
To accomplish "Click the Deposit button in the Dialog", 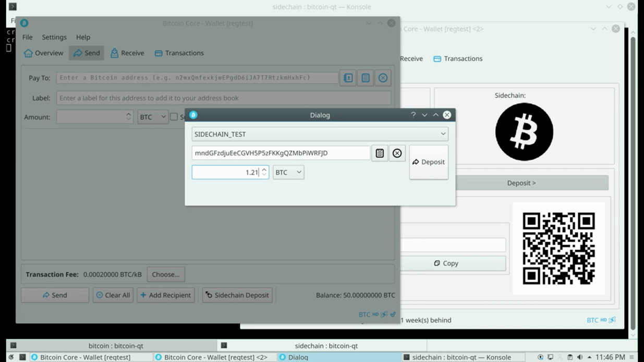I will 429,162.
